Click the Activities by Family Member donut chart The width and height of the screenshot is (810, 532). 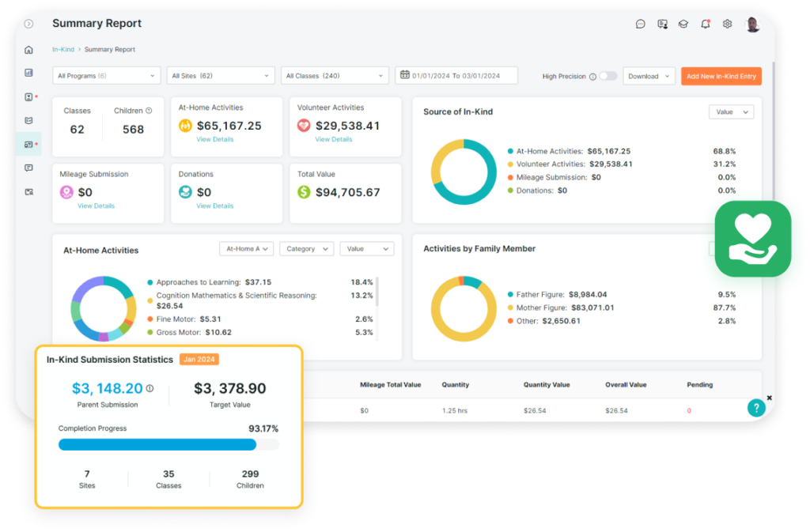tap(464, 308)
